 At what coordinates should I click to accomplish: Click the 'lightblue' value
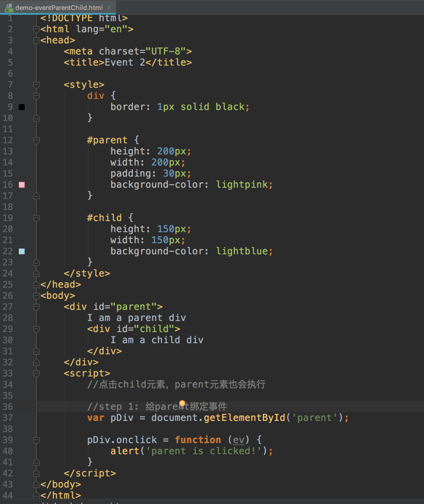pyautogui.click(x=242, y=251)
